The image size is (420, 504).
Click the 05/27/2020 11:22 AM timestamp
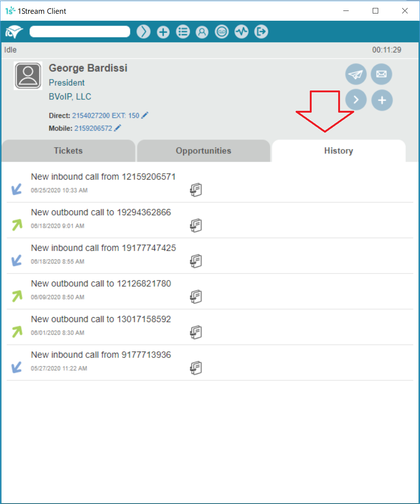[59, 368]
